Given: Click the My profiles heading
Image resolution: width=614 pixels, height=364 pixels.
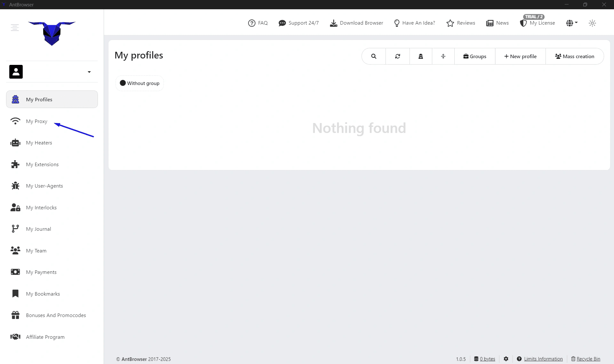Looking at the screenshot, I should coord(139,55).
